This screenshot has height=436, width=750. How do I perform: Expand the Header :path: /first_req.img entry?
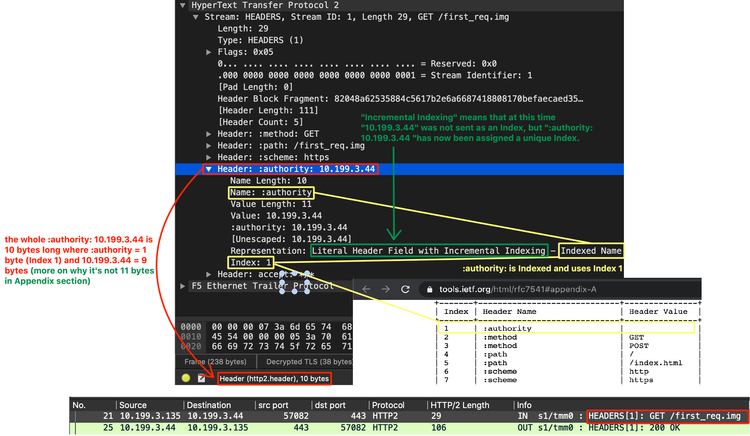click(208, 145)
